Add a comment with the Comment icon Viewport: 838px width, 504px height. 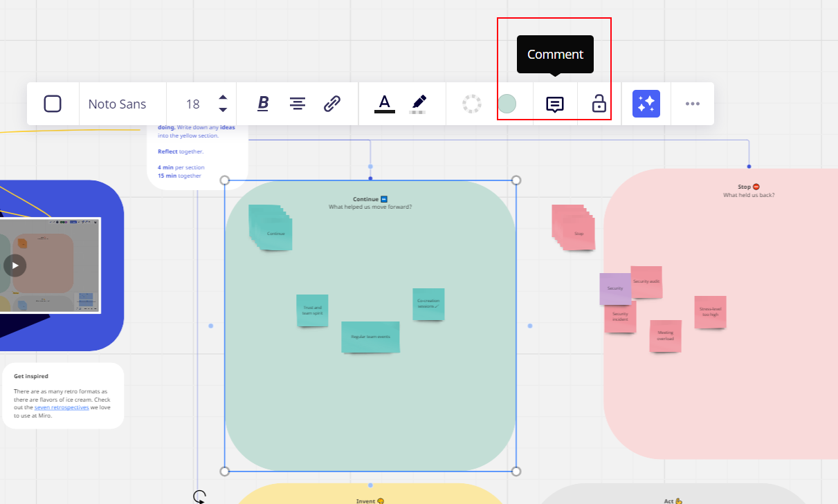tap(555, 104)
